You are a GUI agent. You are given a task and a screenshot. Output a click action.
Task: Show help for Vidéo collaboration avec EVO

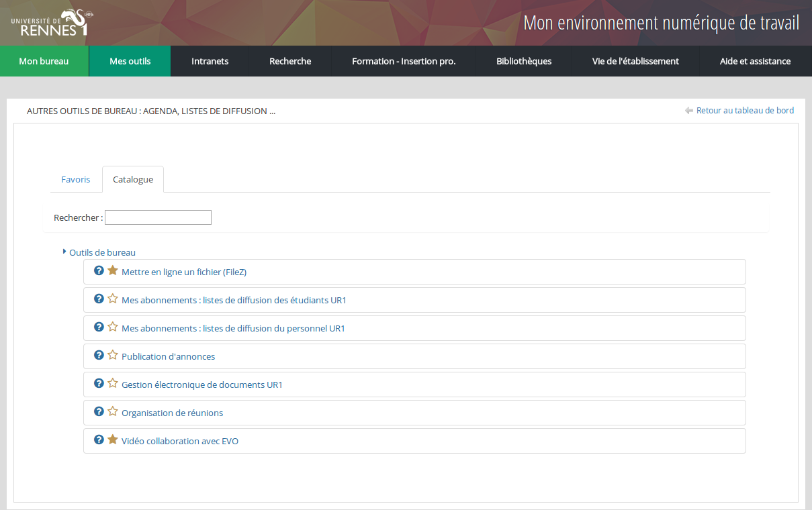(99, 440)
